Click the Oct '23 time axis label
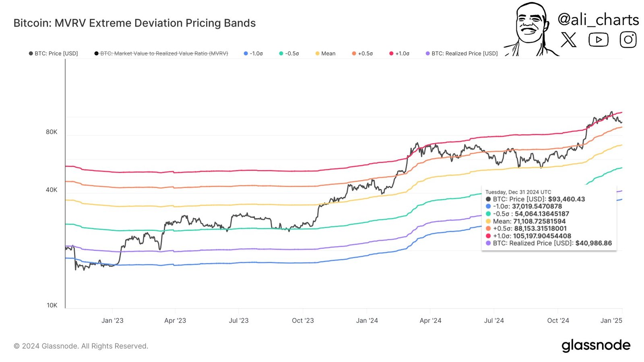The height and width of the screenshot is (362, 644). click(x=303, y=321)
